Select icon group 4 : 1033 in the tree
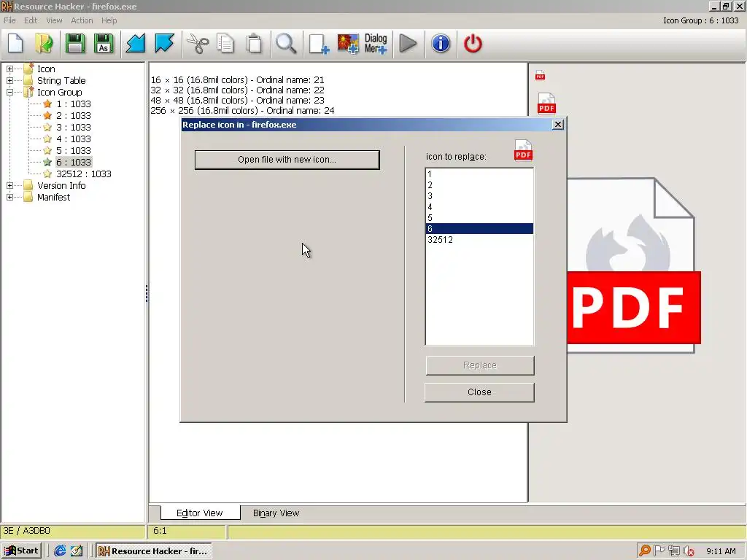The image size is (747, 560). click(x=74, y=139)
